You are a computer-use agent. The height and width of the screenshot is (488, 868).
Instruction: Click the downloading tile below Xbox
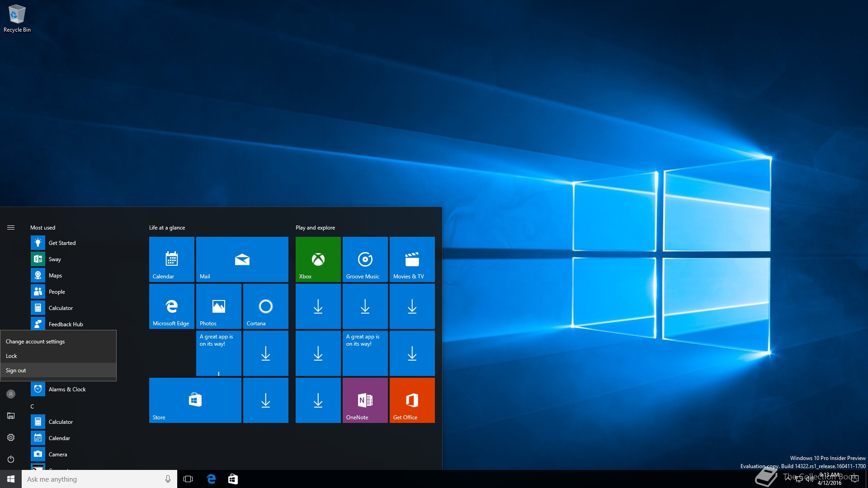pos(318,306)
